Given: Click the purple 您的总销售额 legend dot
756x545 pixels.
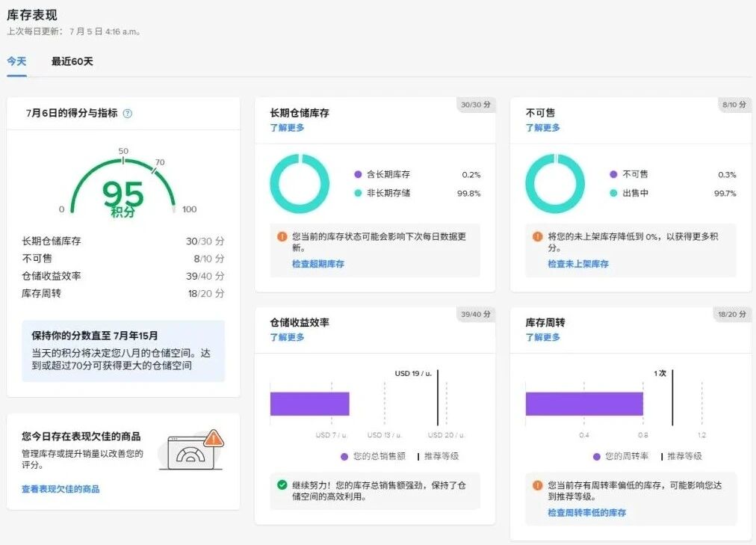Looking at the screenshot, I should [x=344, y=456].
